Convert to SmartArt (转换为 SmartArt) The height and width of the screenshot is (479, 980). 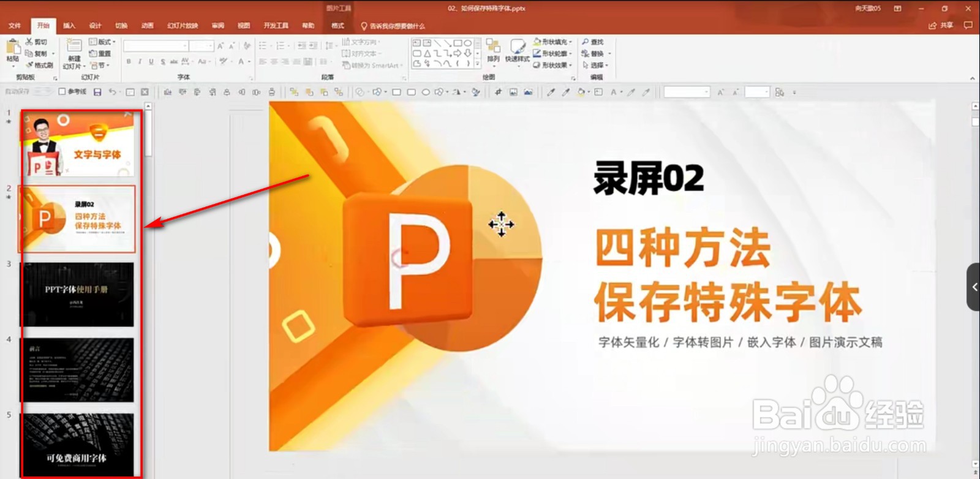372,65
